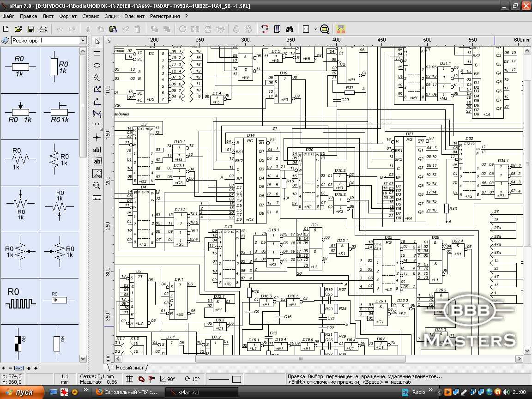Click the plus button below the library
The image size is (532, 399).
coord(4,368)
